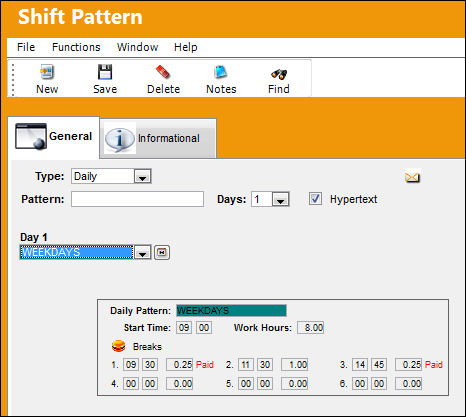Click break 6 duration 0.00 field
The width and height of the screenshot is (466, 417).
(409, 384)
